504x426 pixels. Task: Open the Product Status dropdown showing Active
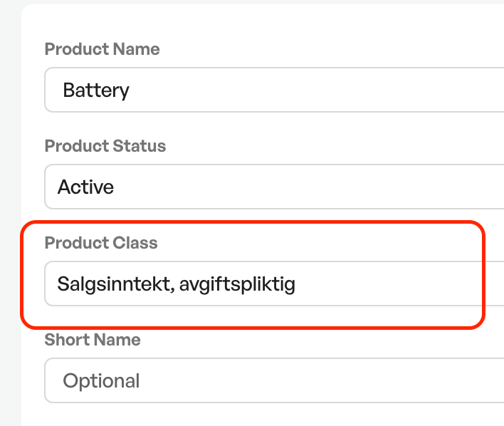[x=274, y=187]
